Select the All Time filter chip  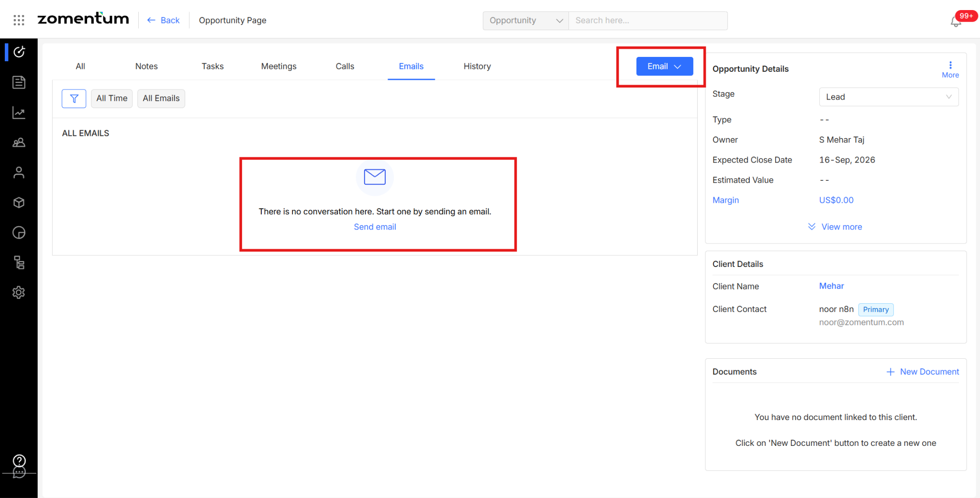point(112,99)
